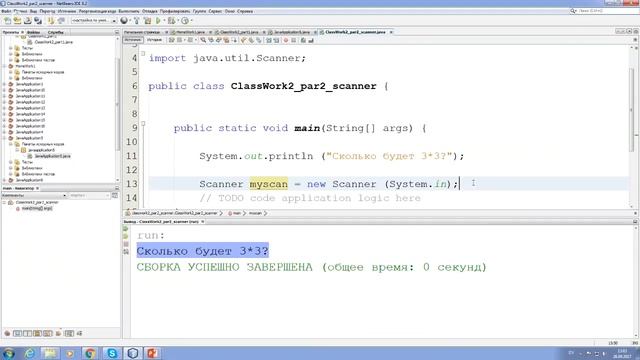This screenshot has width=640, height=360.
Task: Open the Debug Project dropdown arrow
Action: click(178, 20)
